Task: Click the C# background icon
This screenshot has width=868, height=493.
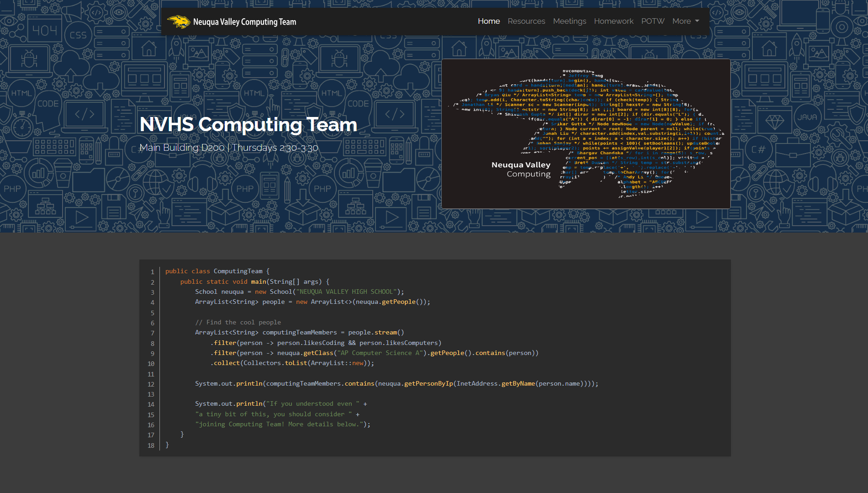Action: tap(758, 149)
